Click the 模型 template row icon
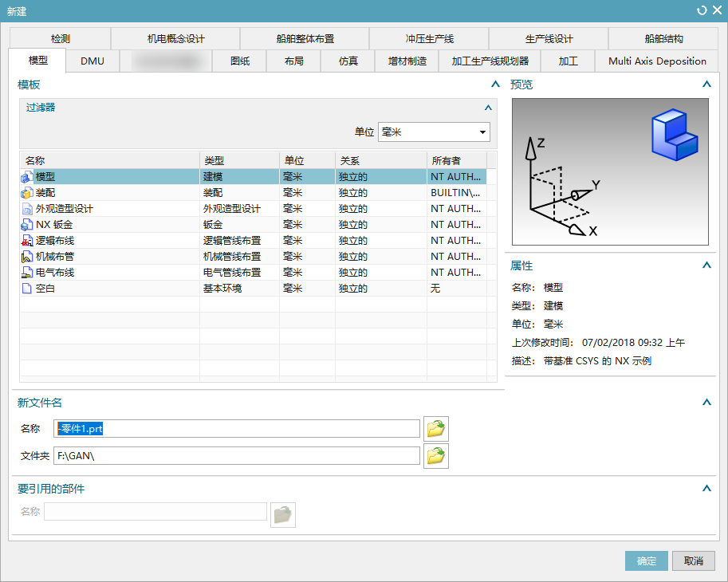 pyautogui.click(x=27, y=177)
